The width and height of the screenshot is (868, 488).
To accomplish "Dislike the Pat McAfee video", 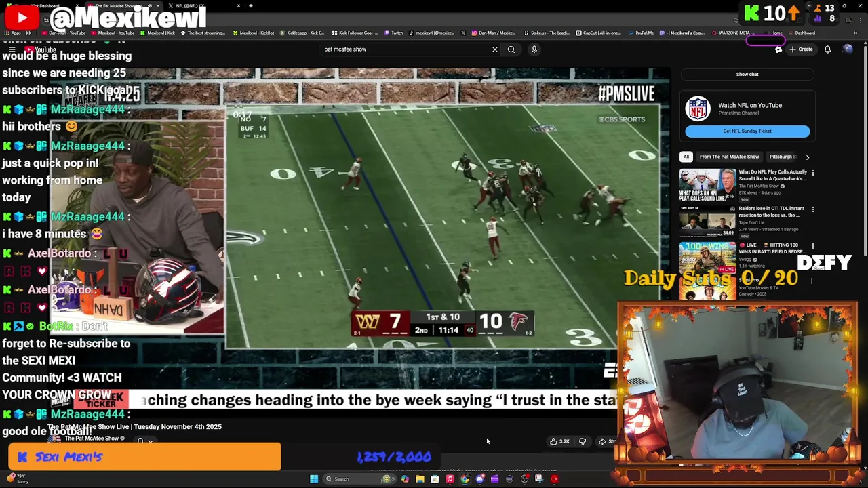I will point(583,441).
